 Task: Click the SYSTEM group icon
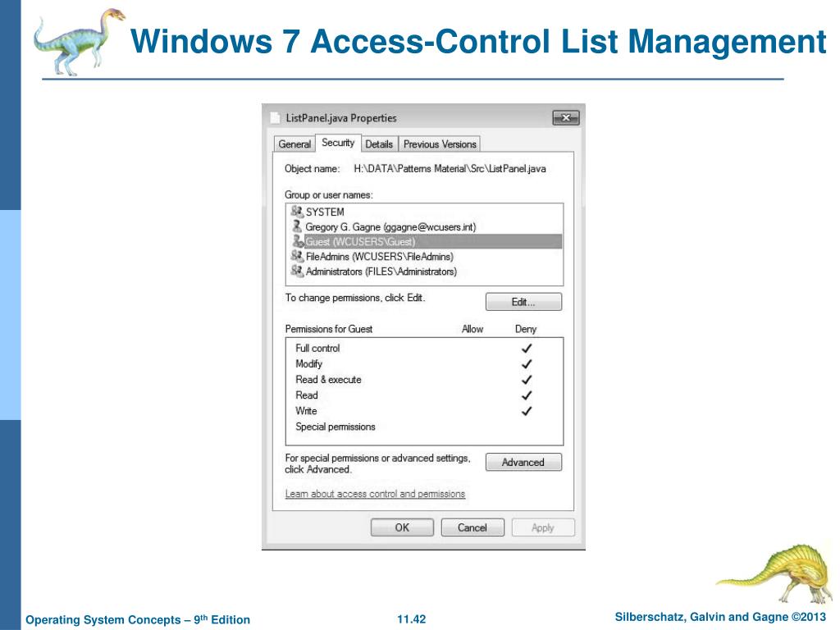(x=297, y=211)
